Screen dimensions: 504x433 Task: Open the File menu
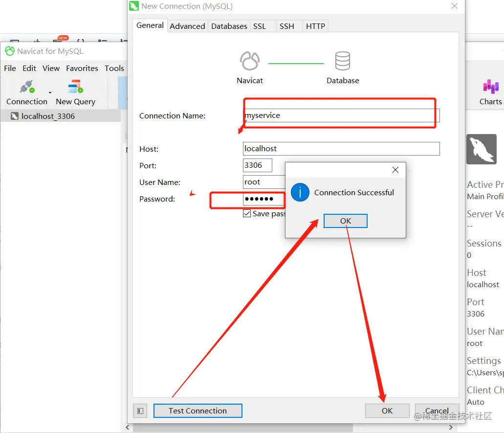pos(10,68)
